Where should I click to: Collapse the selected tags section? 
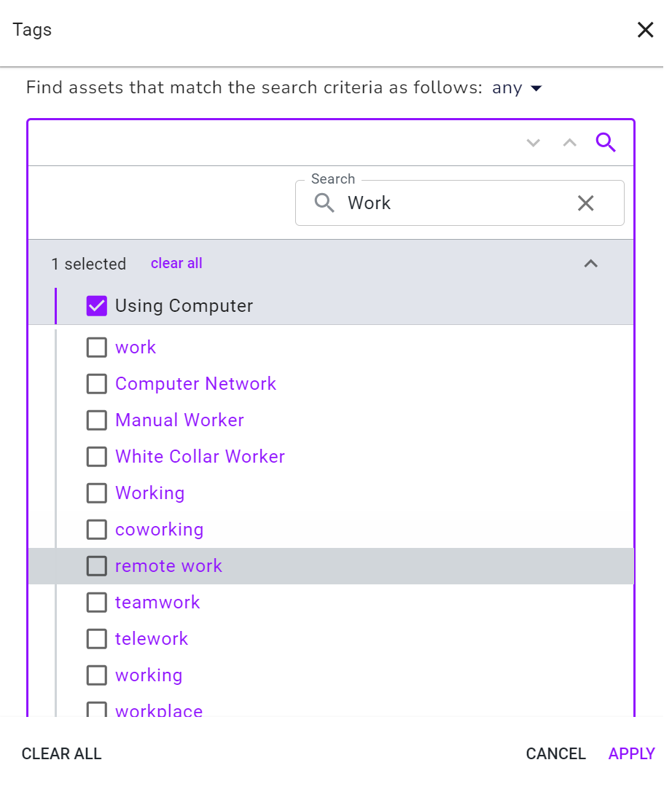click(590, 264)
